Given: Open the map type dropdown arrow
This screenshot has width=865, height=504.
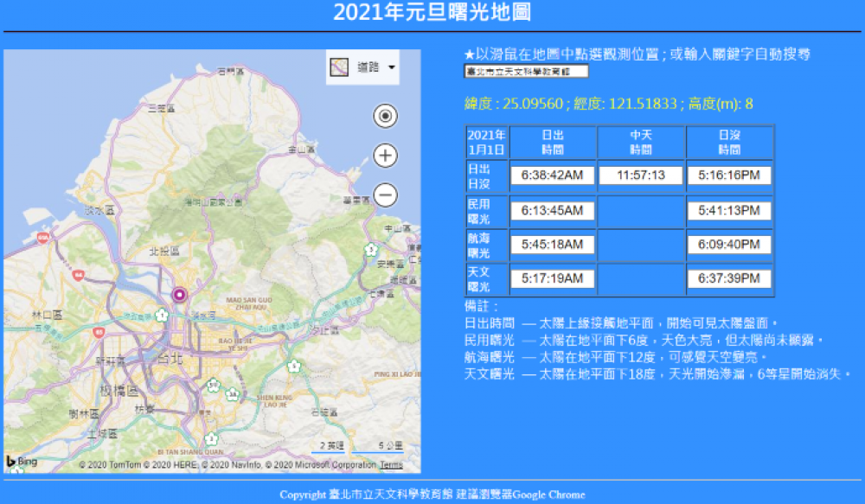Looking at the screenshot, I should [x=392, y=67].
